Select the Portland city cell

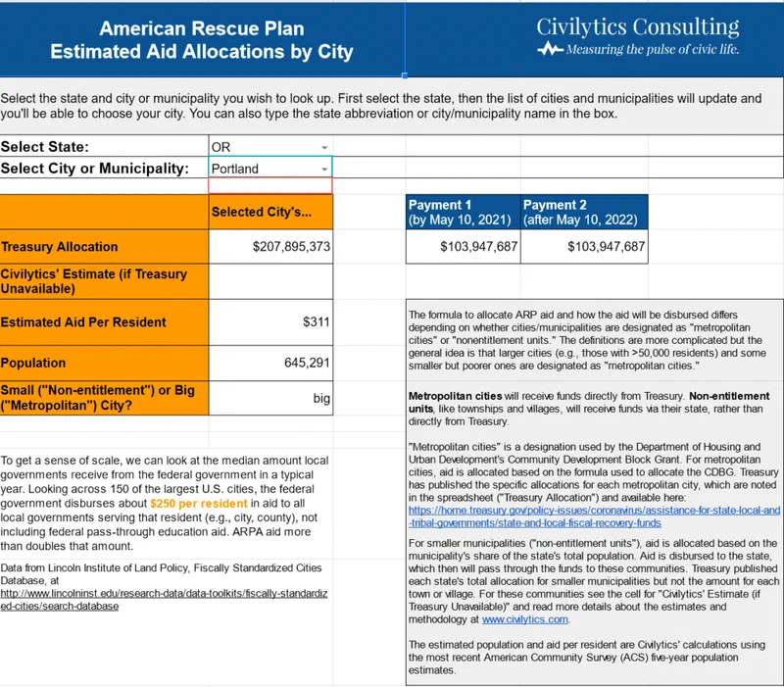[270, 168]
